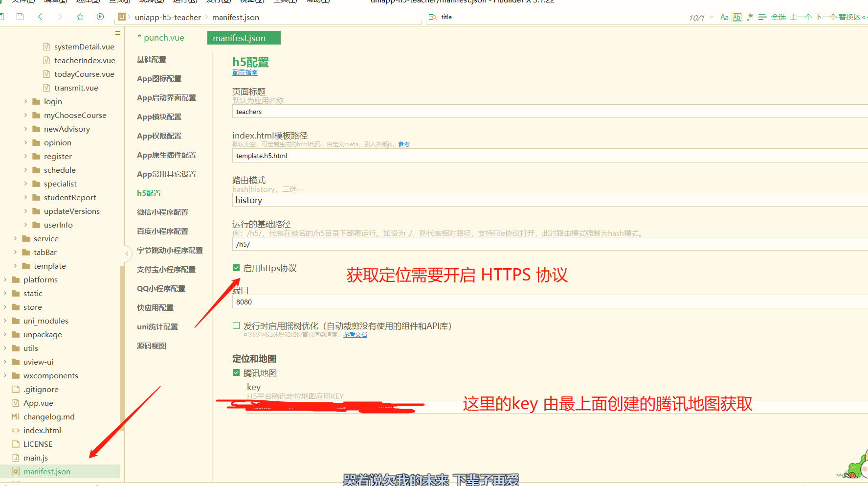Open the 微信小程序配置 section
Viewport: 868px width, 486px height.
162,212
